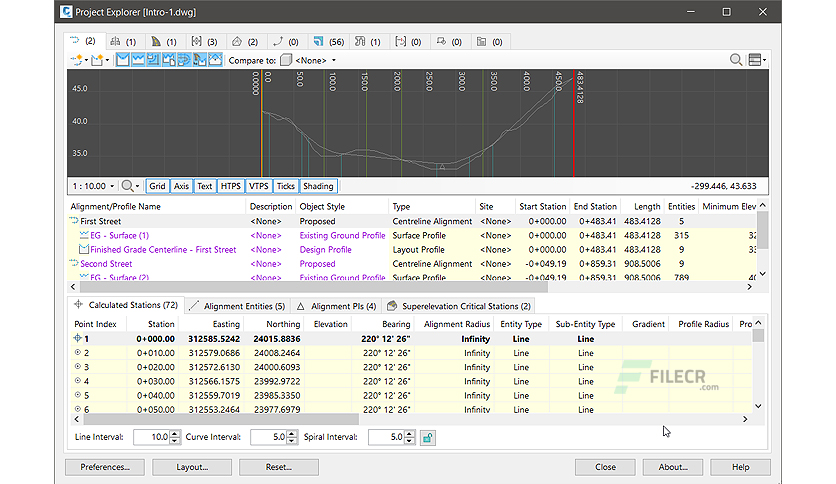Open the corridor tab showing (1)

tap(164, 42)
